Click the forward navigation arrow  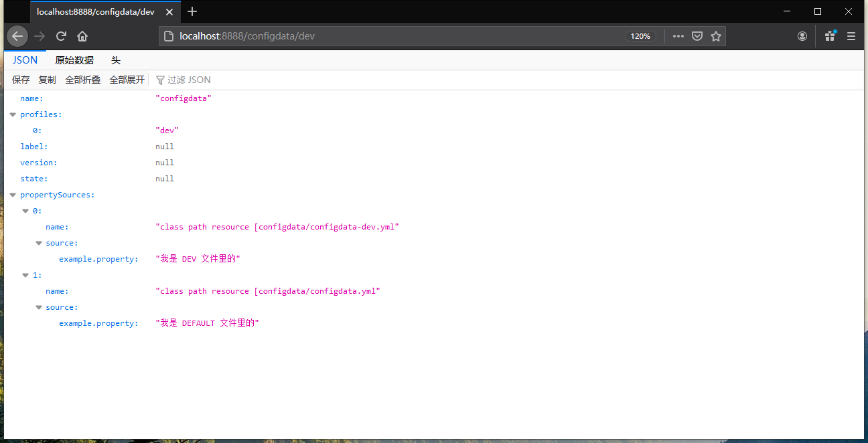tap(40, 36)
